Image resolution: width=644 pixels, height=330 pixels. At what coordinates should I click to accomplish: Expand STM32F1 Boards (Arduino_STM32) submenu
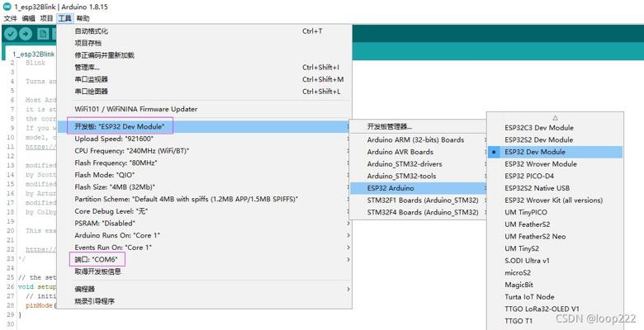(418, 200)
